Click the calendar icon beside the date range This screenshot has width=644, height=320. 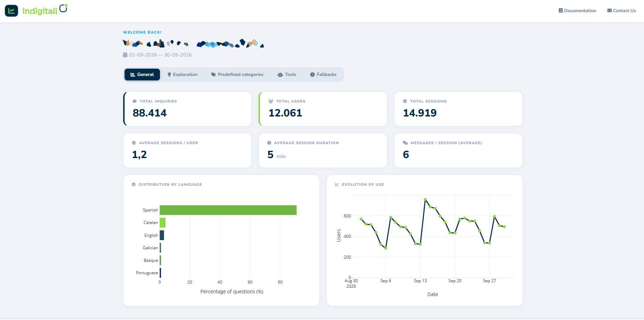pyautogui.click(x=125, y=55)
